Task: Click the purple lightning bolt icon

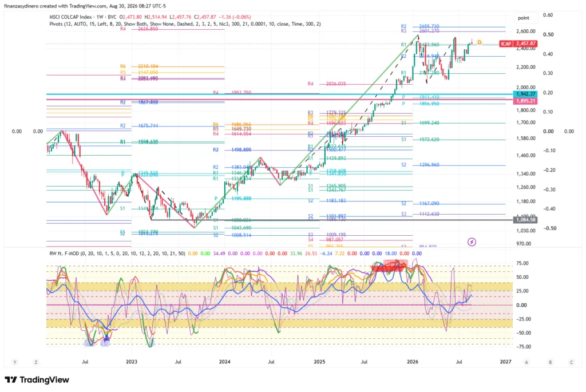Action: pos(472,242)
